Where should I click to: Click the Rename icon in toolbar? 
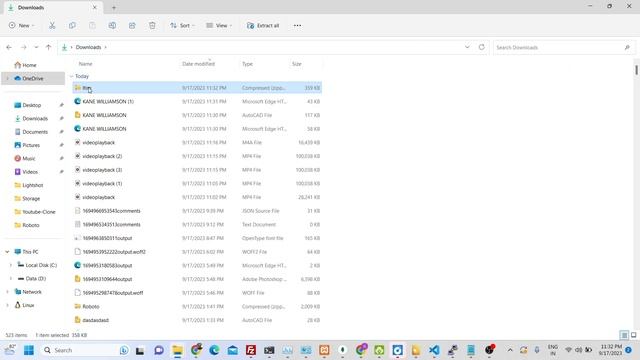[x=112, y=25]
